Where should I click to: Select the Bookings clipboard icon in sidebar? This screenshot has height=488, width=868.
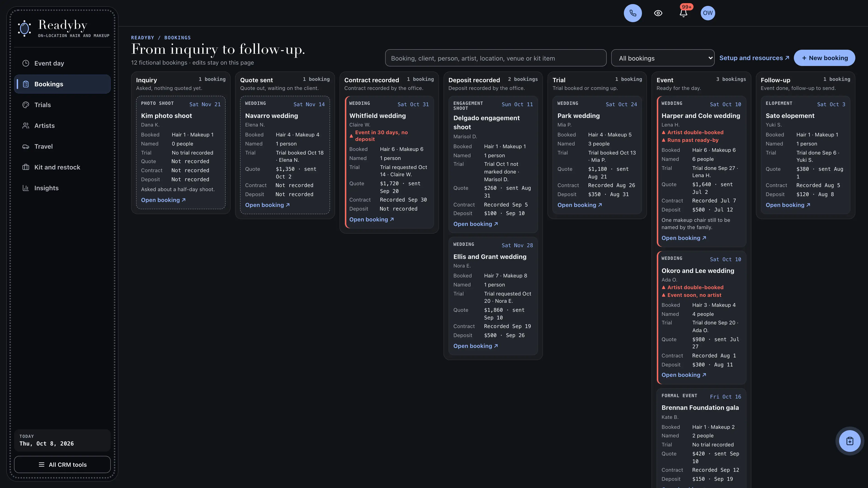[26, 84]
